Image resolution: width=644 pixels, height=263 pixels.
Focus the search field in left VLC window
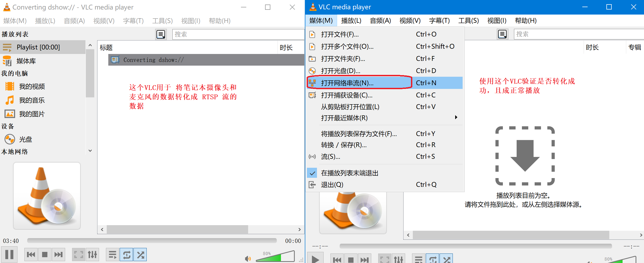point(238,34)
